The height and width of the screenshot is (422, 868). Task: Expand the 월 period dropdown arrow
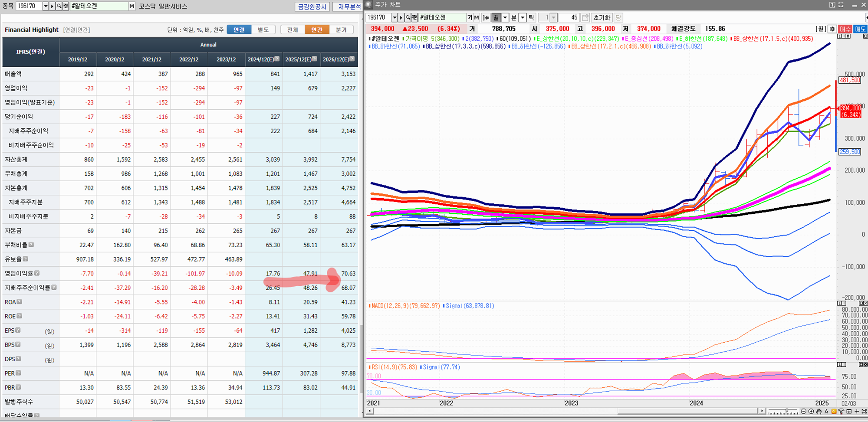pyautogui.click(x=505, y=18)
